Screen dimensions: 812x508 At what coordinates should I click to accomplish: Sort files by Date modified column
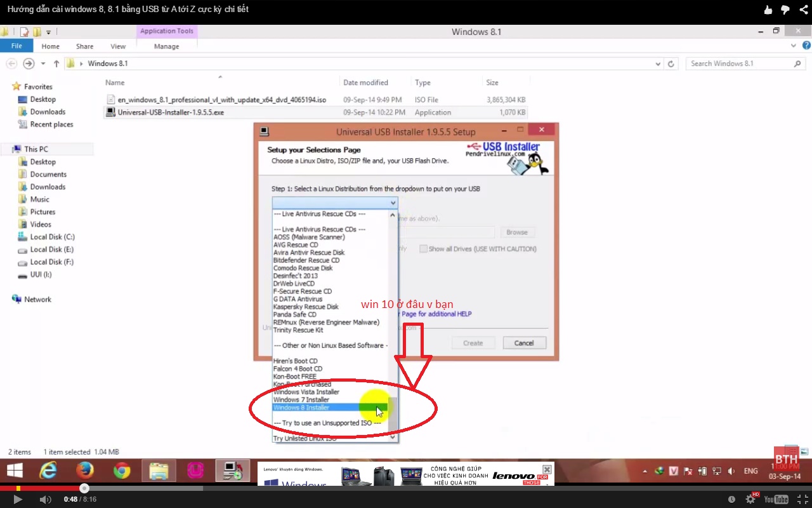coord(365,83)
